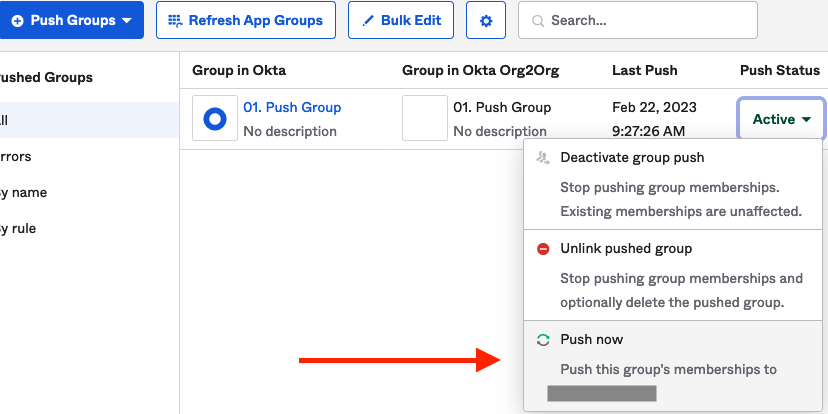Image resolution: width=828 pixels, height=414 pixels.
Task: Focus the Search input field
Action: [x=638, y=20]
